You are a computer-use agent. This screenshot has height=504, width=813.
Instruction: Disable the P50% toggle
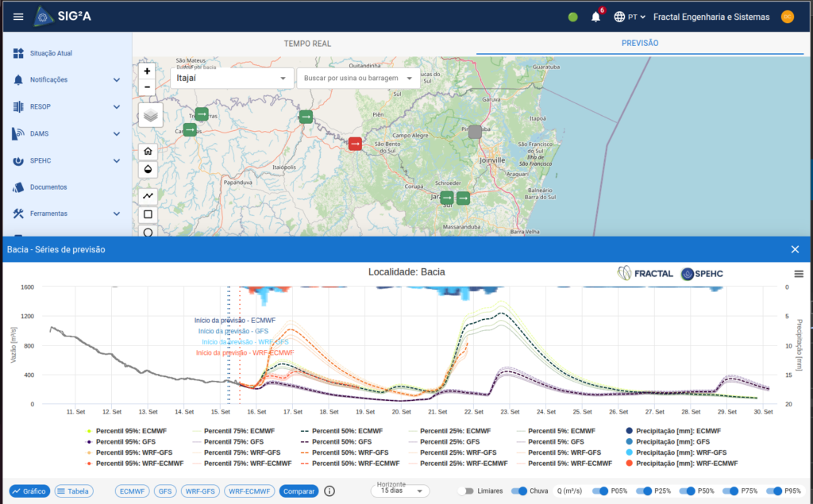coord(687,491)
